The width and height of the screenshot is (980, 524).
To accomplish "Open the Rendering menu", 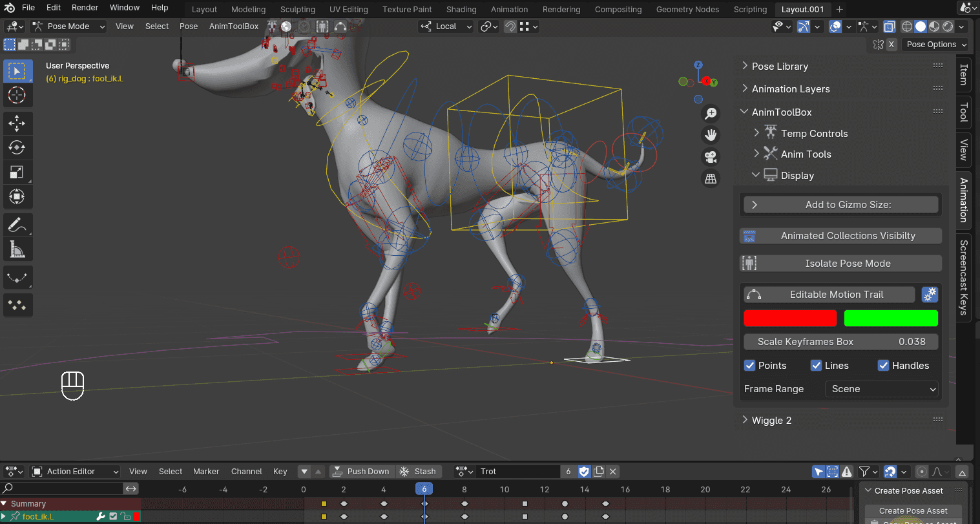I will (x=561, y=9).
